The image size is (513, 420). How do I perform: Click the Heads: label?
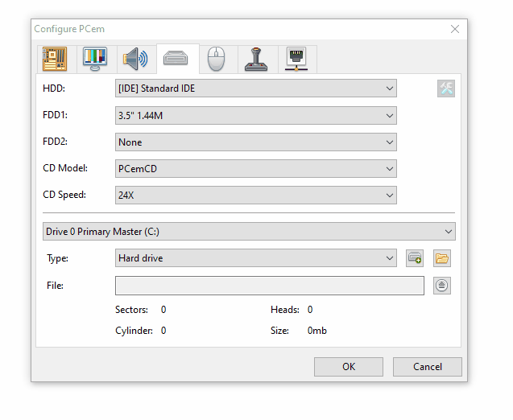coord(285,310)
